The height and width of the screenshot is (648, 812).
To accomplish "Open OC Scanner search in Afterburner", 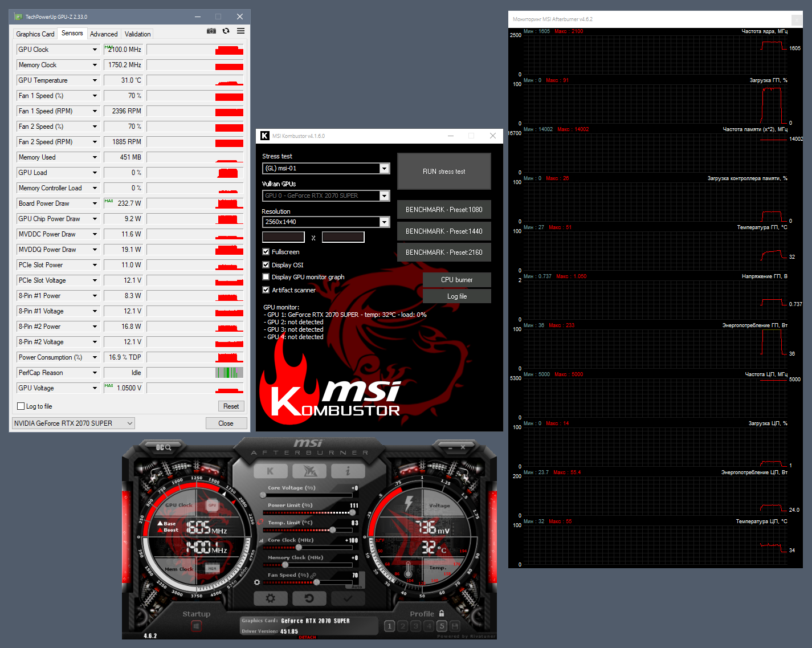I will click(164, 447).
